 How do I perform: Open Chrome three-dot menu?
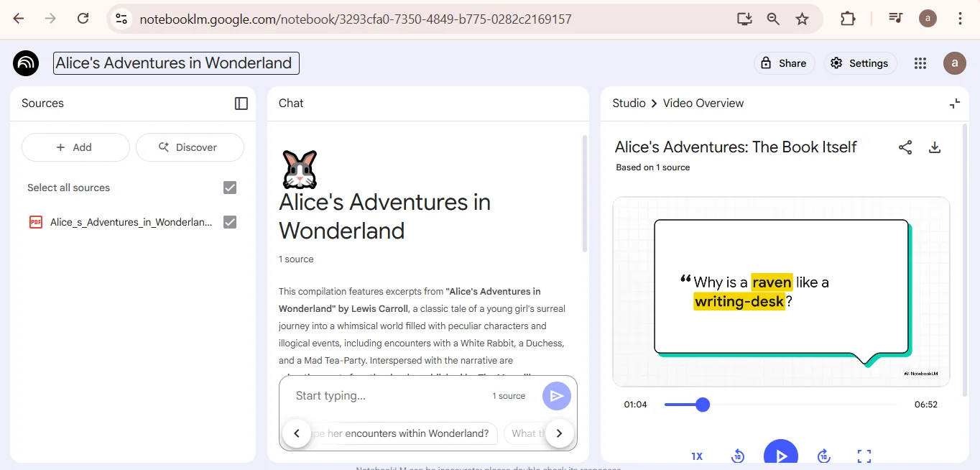point(961,19)
